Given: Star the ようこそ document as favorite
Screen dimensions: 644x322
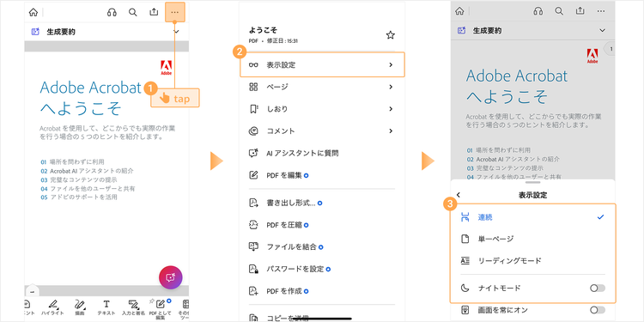Looking at the screenshot, I should pyautogui.click(x=390, y=35).
